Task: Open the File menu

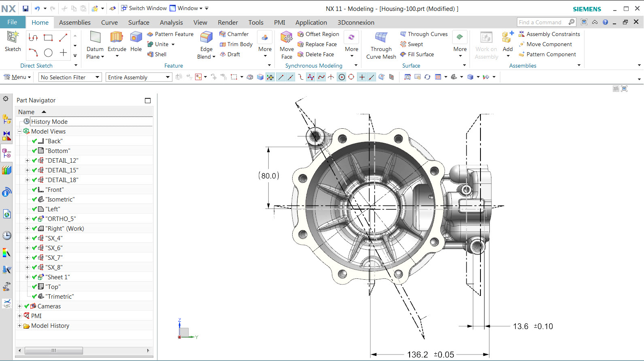Action: 12,22
